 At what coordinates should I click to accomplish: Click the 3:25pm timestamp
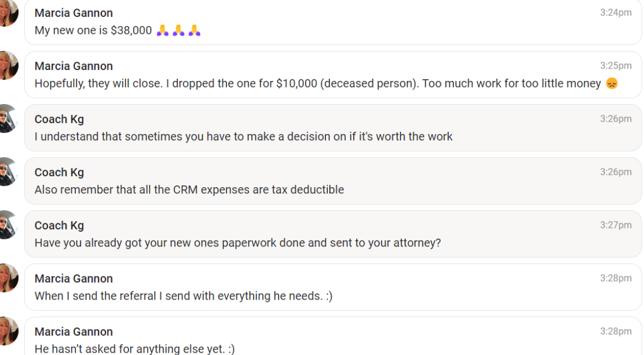616,66
